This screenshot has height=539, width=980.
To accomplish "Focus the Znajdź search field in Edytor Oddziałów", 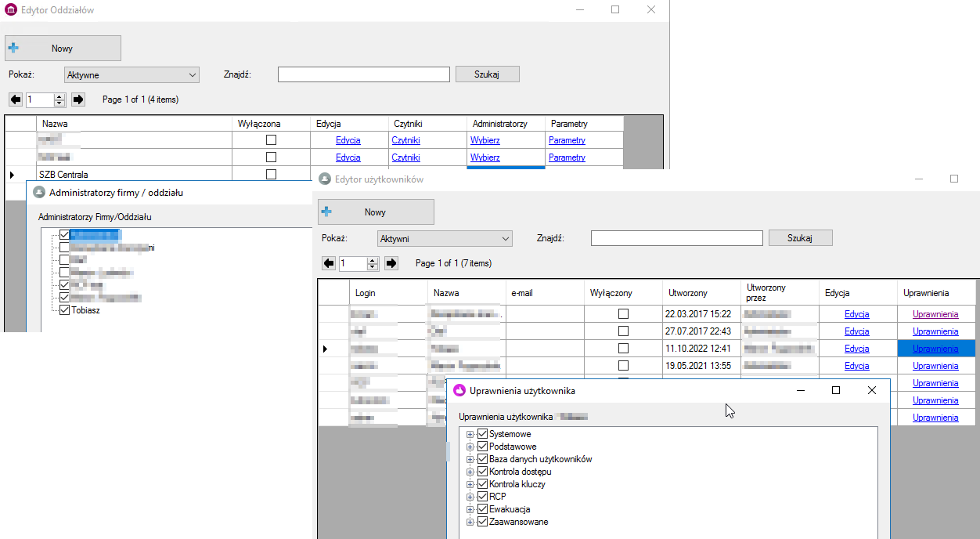I will click(x=364, y=74).
